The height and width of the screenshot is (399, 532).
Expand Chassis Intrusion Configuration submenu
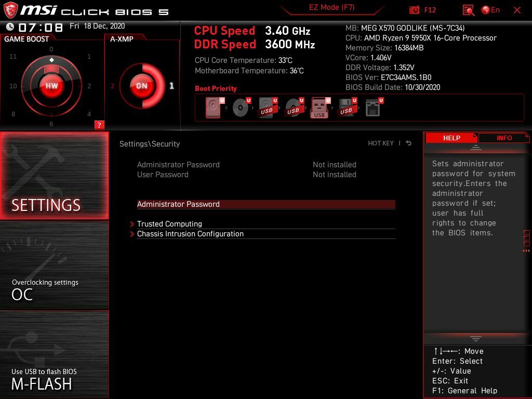[266, 234]
